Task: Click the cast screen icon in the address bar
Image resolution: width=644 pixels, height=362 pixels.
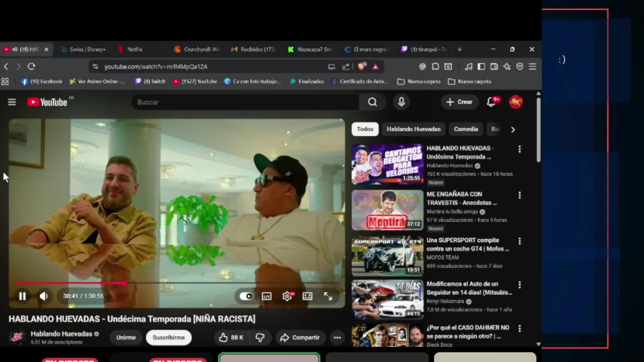Action: point(332,66)
